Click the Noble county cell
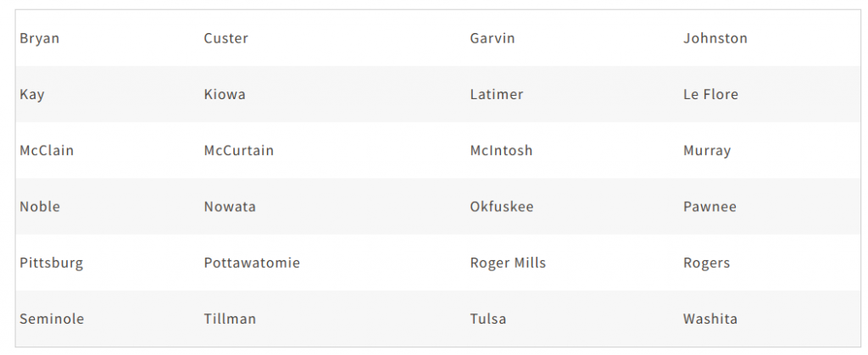Image resolution: width=868 pixels, height=355 pixels. 40,207
